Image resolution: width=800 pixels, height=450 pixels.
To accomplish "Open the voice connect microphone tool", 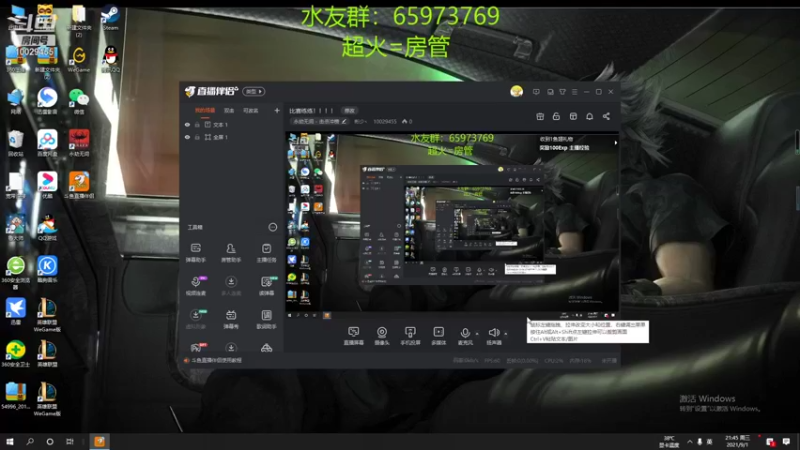I will [x=195, y=286].
